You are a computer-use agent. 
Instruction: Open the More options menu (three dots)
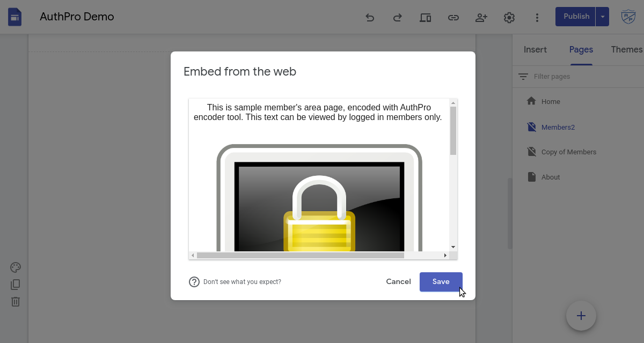coord(537,17)
